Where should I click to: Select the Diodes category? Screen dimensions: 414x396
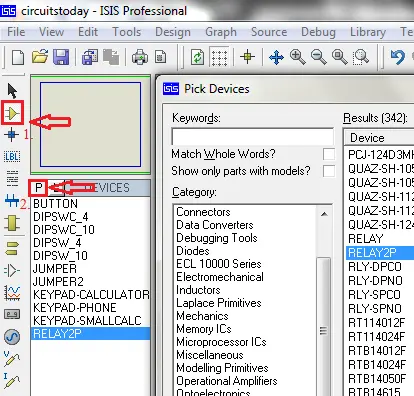tap(193, 251)
